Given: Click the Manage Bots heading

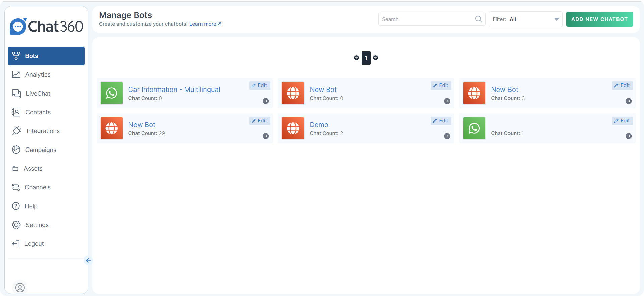Looking at the screenshot, I should click(125, 15).
